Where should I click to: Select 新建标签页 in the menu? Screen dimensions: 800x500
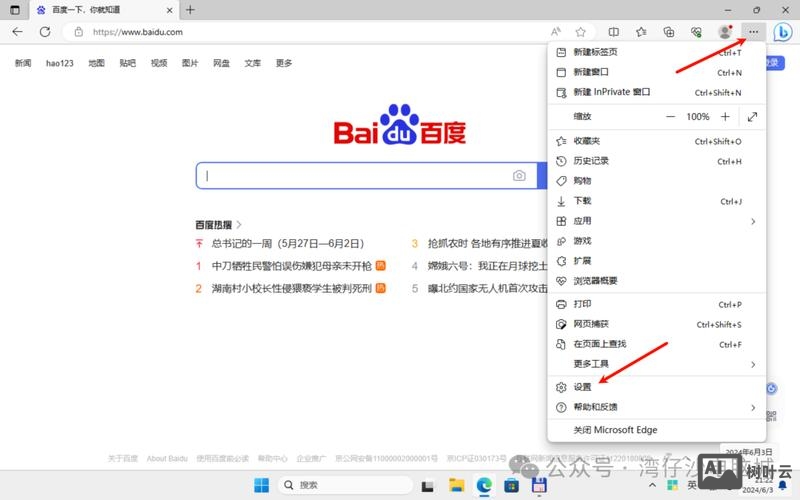pos(656,52)
